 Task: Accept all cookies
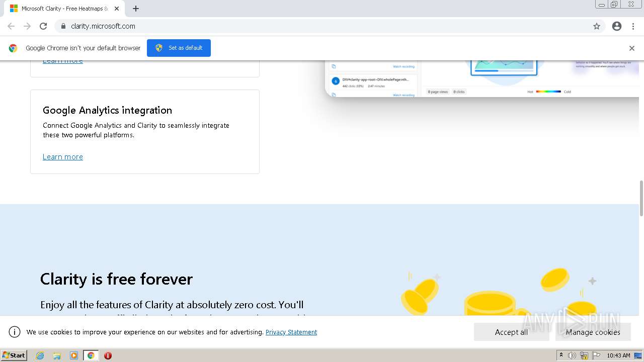[x=511, y=332]
